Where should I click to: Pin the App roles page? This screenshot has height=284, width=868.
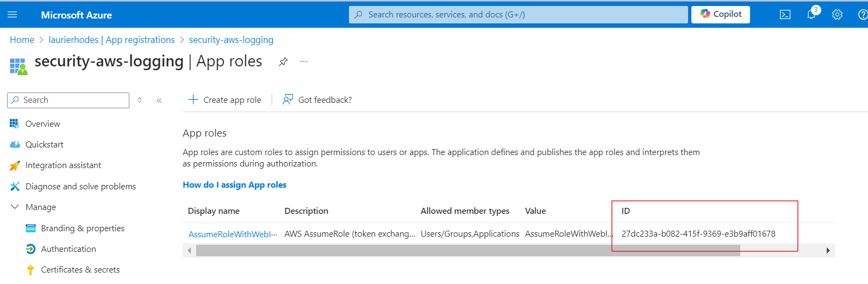pos(283,61)
